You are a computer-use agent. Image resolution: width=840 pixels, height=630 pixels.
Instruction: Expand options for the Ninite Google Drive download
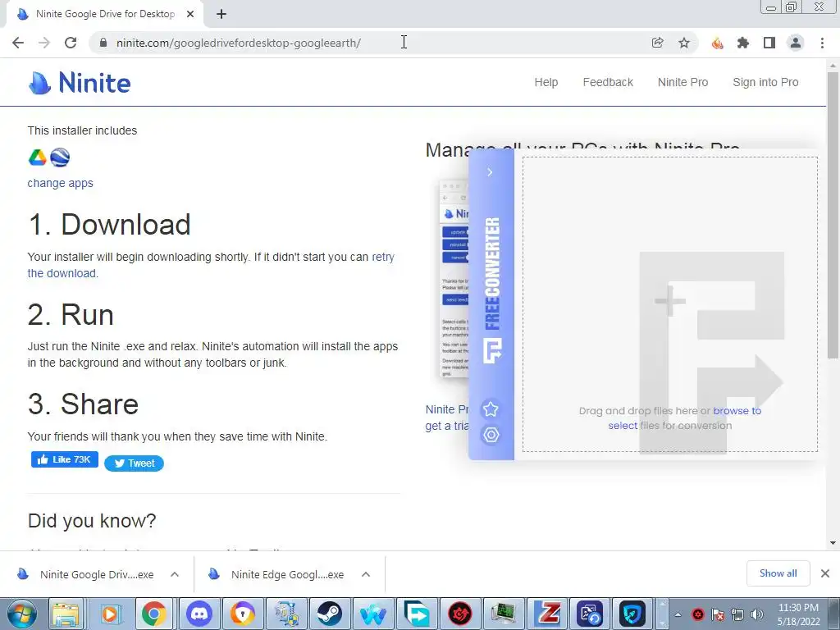[x=175, y=574]
